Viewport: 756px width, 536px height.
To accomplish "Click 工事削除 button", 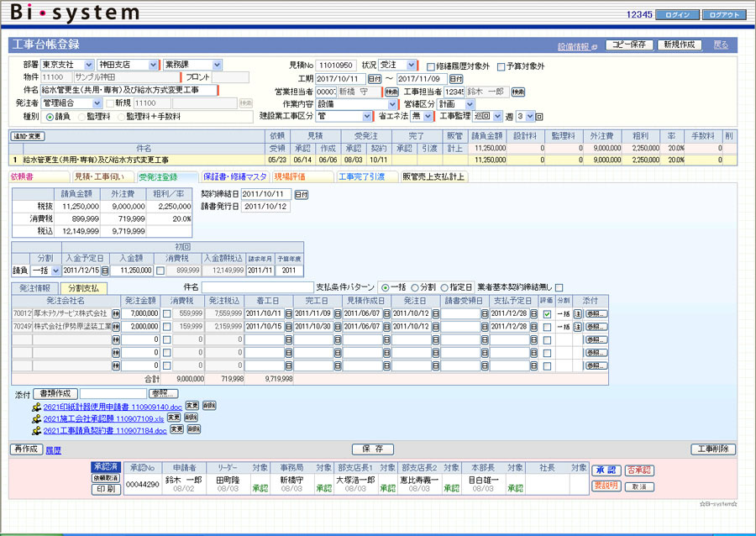I will [x=713, y=449].
